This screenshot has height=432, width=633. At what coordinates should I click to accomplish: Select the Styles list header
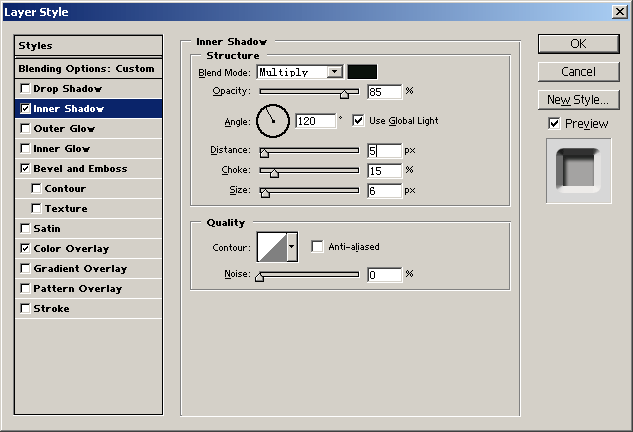[x=88, y=46]
